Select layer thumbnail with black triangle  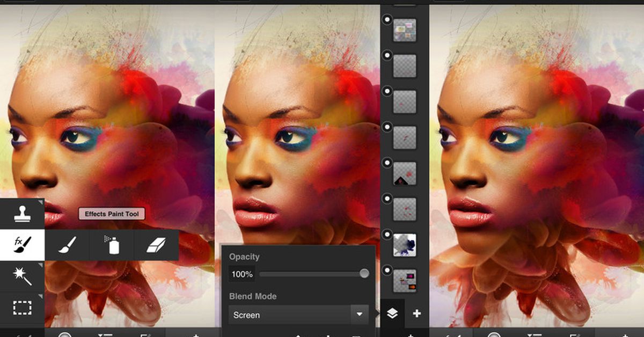click(x=405, y=173)
